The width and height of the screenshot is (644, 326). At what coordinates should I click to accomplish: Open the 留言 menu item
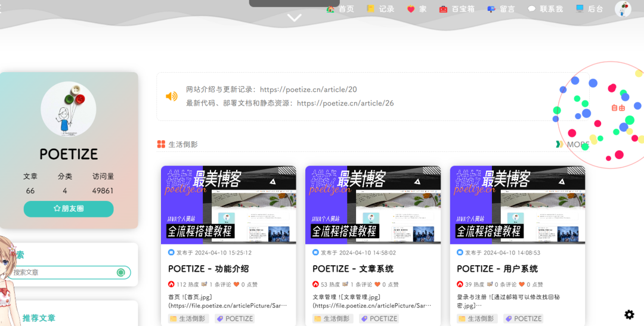[x=501, y=8]
